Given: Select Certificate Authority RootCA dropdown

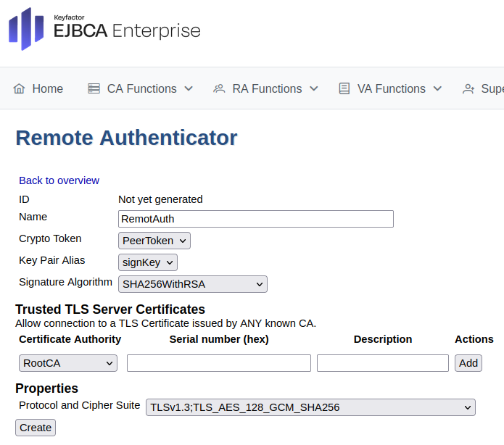Looking at the screenshot, I should pyautogui.click(x=68, y=363).
